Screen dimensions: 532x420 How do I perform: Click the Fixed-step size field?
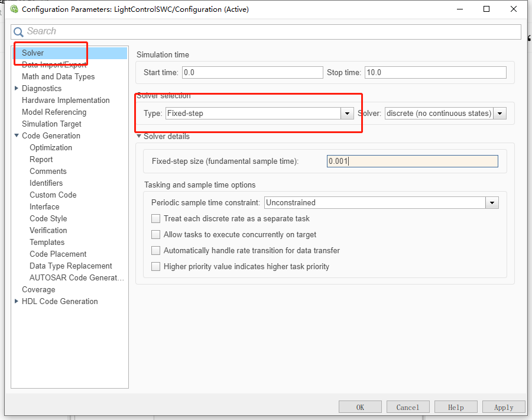click(x=412, y=161)
